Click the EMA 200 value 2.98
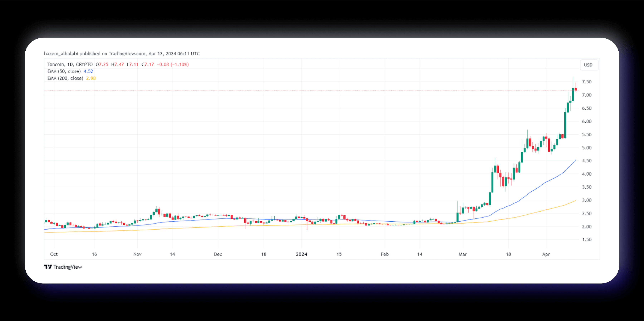The height and width of the screenshot is (321, 644). coord(91,78)
